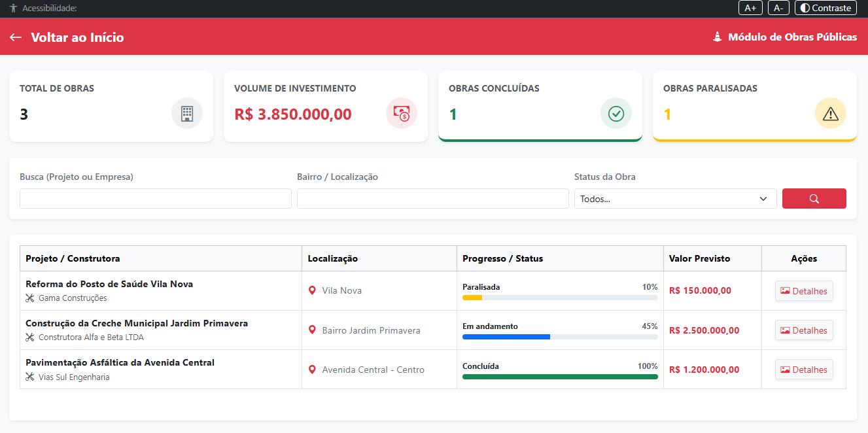The image size is (868, 433).
Task: Click the Localização column header
Action: coord(379,258)
